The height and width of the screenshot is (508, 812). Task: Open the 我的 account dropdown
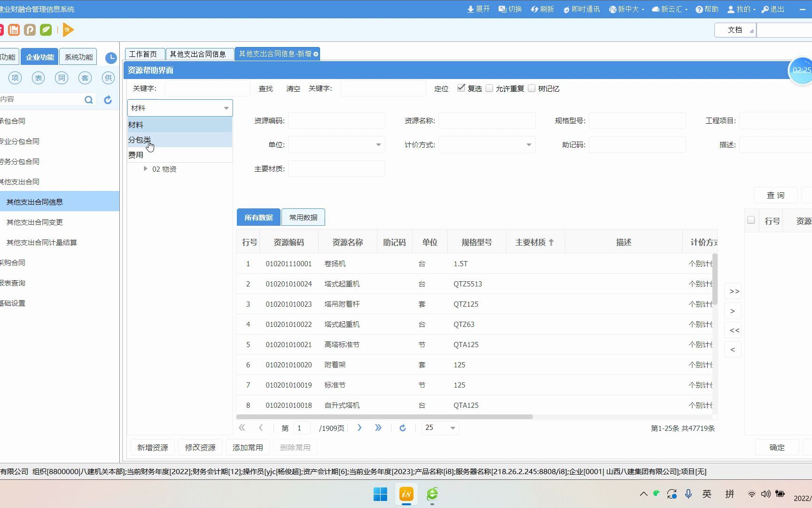click(x=742, y=9)
